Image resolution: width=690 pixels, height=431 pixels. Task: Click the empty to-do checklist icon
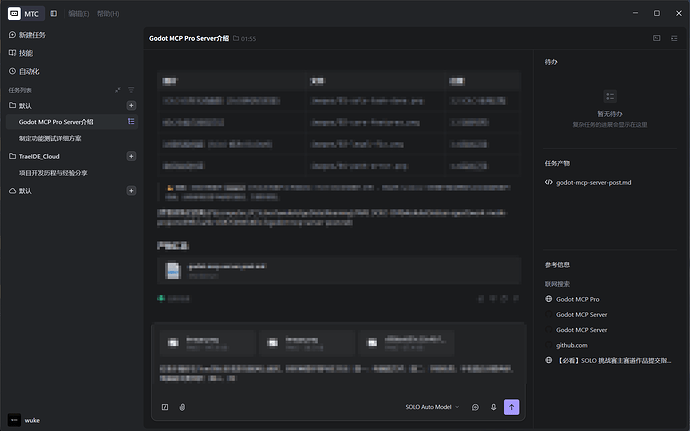point(610,96)
